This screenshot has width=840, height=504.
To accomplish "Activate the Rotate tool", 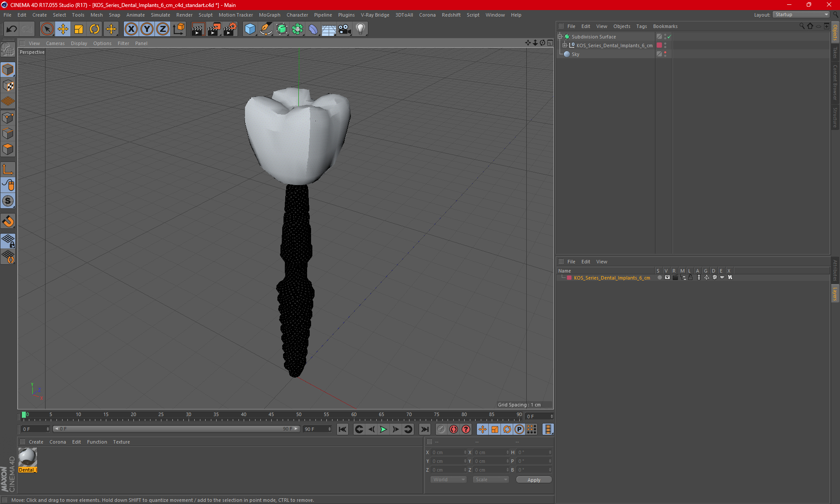I will pyautogui.click(x=94, y=29).
